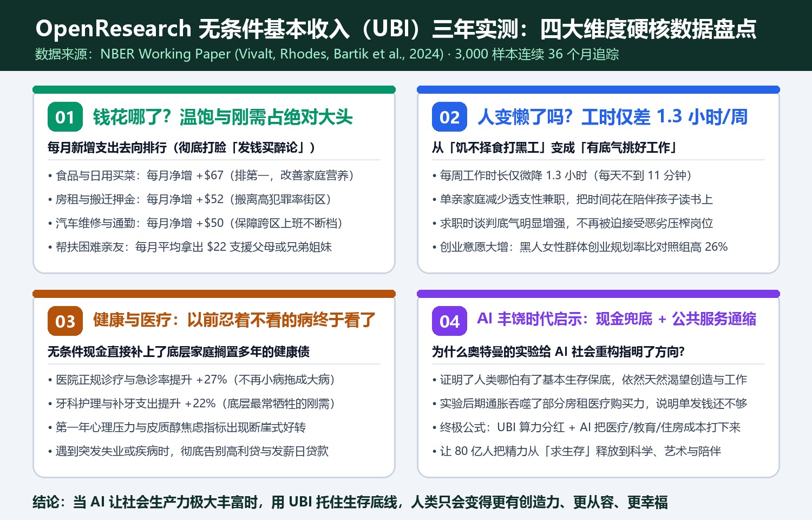Image resolution: width=812 pixels, height=520 pixels.
Task: Click the bullet '证明了人类哪怕有了基本生存保底'
Action: (590, 380)
